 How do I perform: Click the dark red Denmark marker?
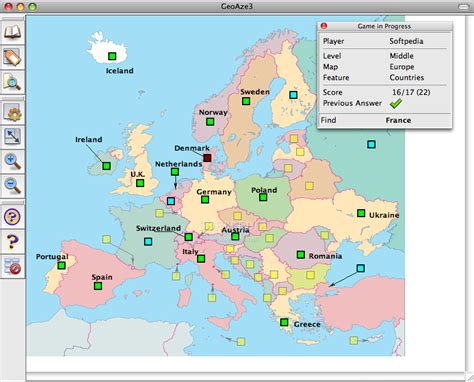pos(207,158)
